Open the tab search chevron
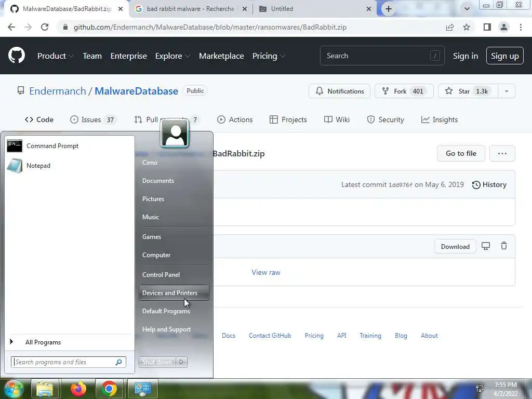The height and width of the screenshot is (399, 532). click(x=467, y=9)
